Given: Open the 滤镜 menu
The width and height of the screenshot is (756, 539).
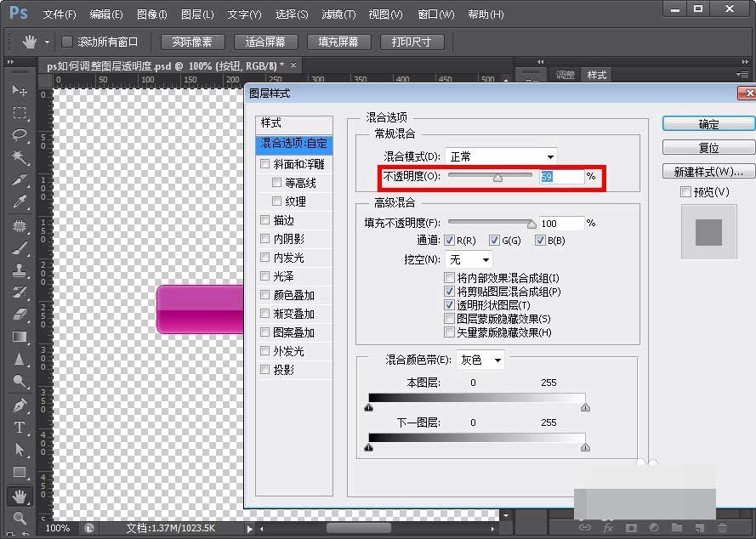Looking at the screenshot, I should point(338,14).
